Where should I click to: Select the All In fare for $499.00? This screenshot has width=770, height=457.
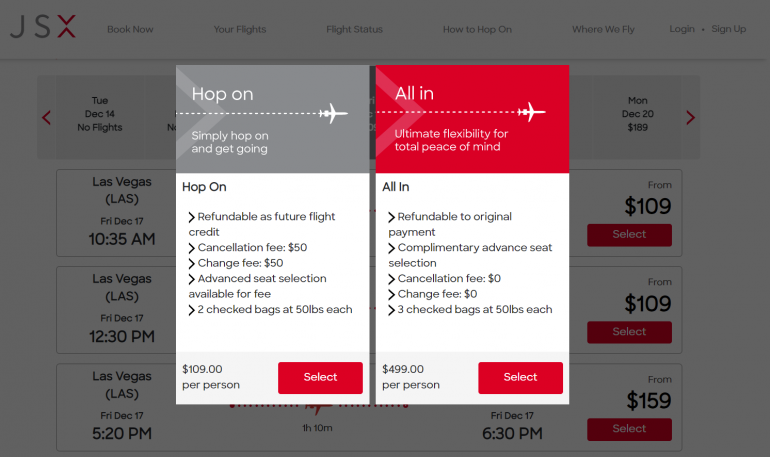tap(520, 377)
